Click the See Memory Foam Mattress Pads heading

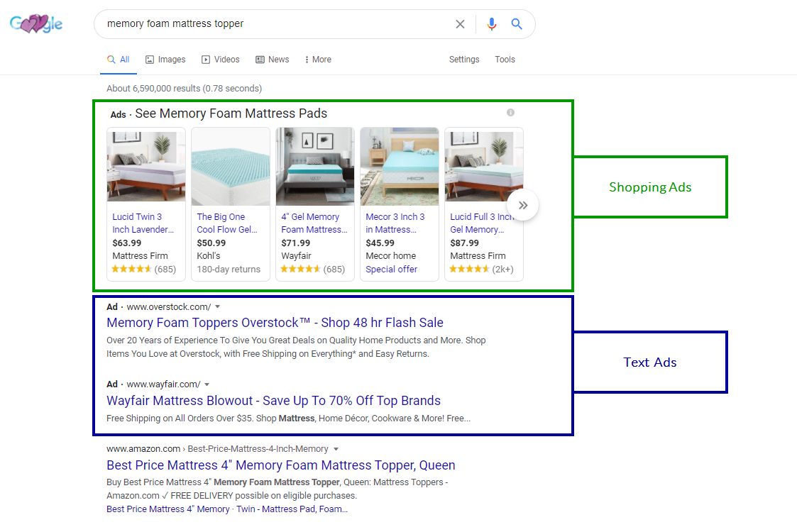pos(231,113)
